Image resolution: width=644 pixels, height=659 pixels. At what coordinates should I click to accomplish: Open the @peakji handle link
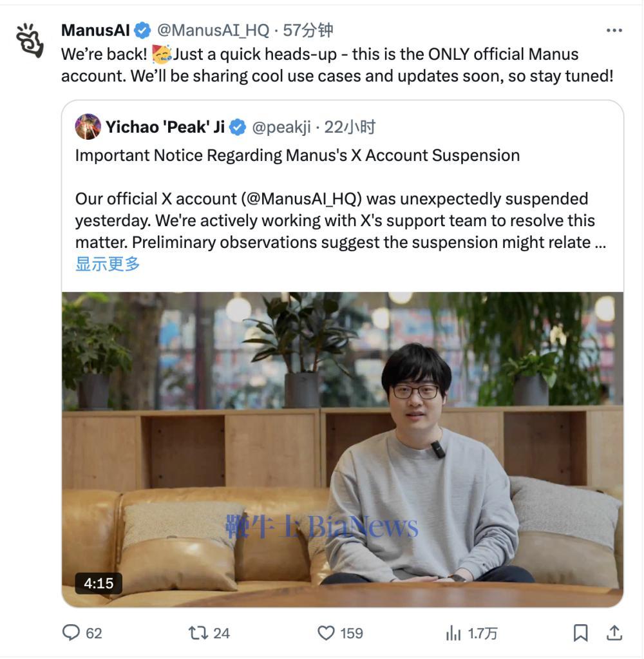tap(281, 127)
